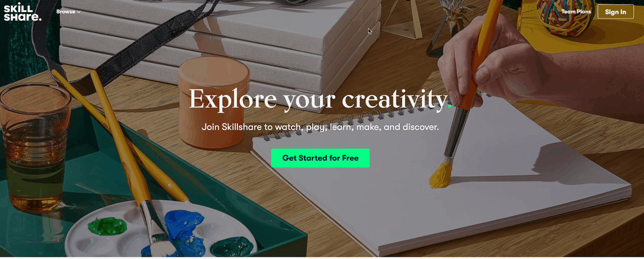Click the Skillshare logo
The image size is (644, 259).
point(23,12)
